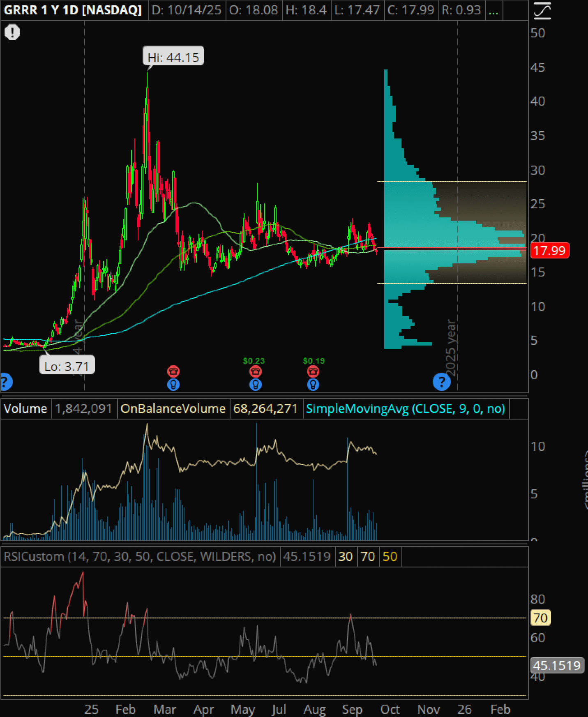Click the 26 year label on time axis
The image size is (588, 717).
pos(465,709)
